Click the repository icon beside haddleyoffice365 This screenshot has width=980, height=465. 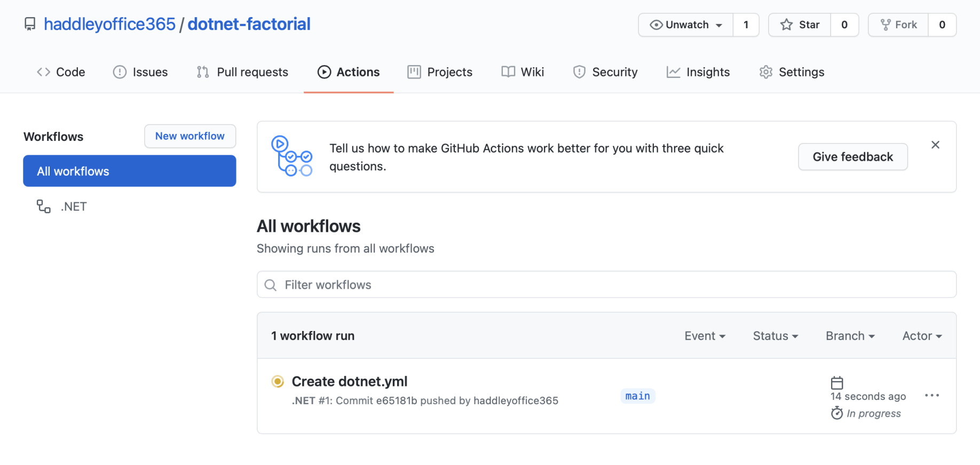point(30,24)
